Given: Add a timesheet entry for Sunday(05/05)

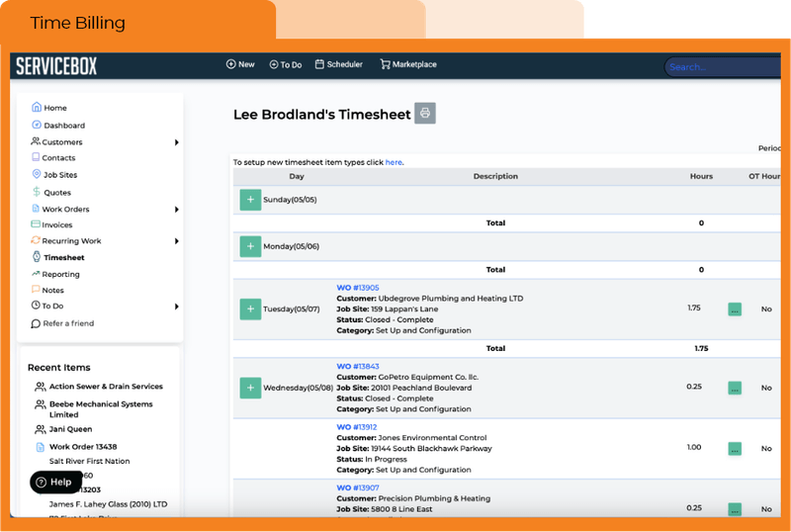Looking at the screenshot, I should [x=250, y=200].
